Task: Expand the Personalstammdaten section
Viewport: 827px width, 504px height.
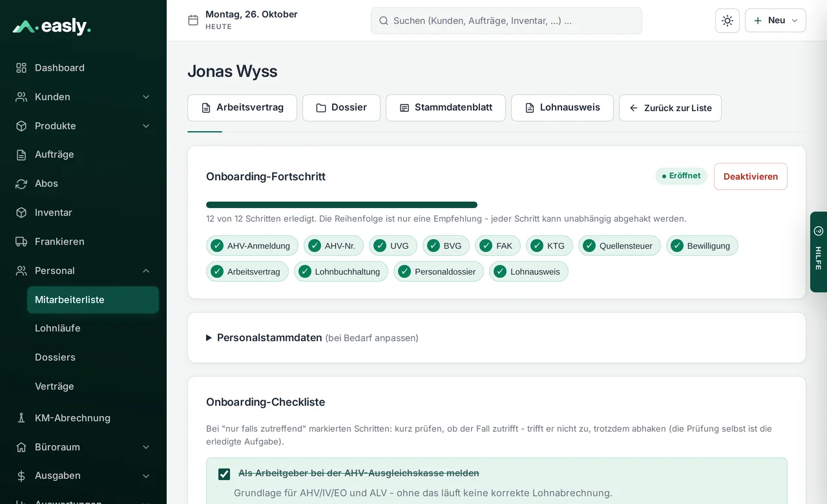Action: 312,338
